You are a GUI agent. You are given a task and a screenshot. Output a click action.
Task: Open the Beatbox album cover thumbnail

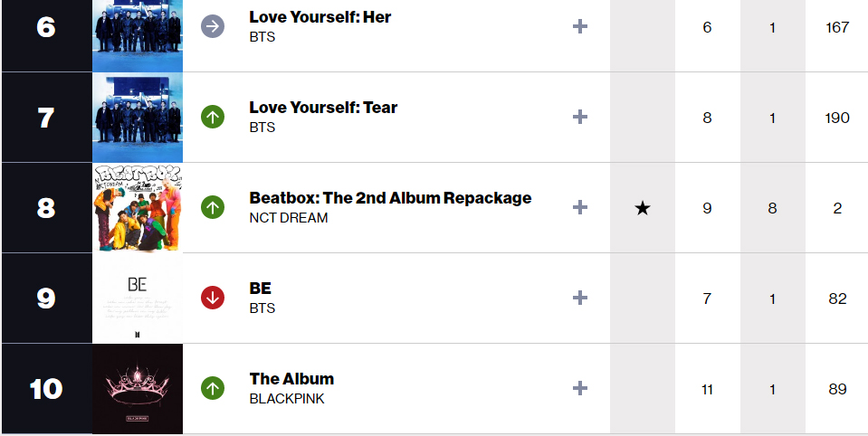click(x=138, y=208)
